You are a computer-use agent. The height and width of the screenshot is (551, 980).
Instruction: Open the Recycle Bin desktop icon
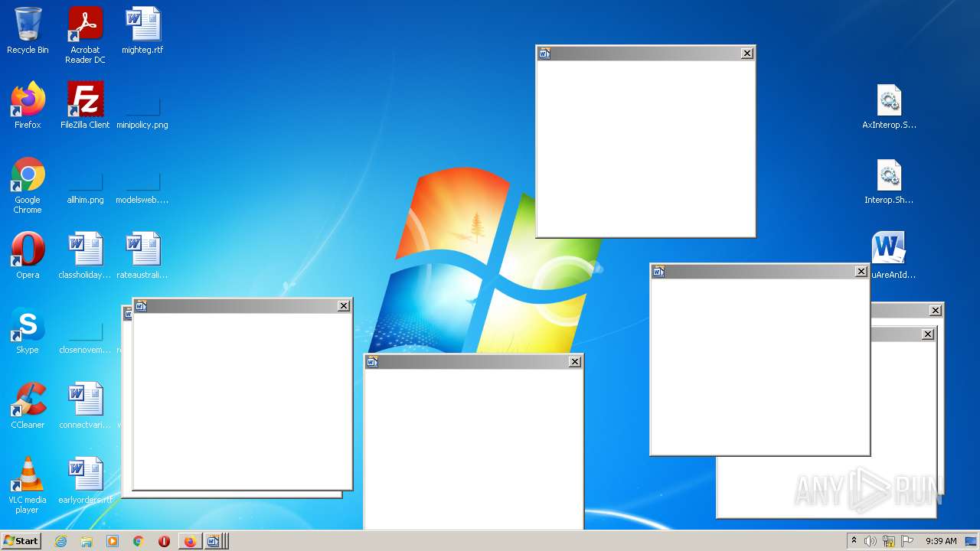pos(28,31)
